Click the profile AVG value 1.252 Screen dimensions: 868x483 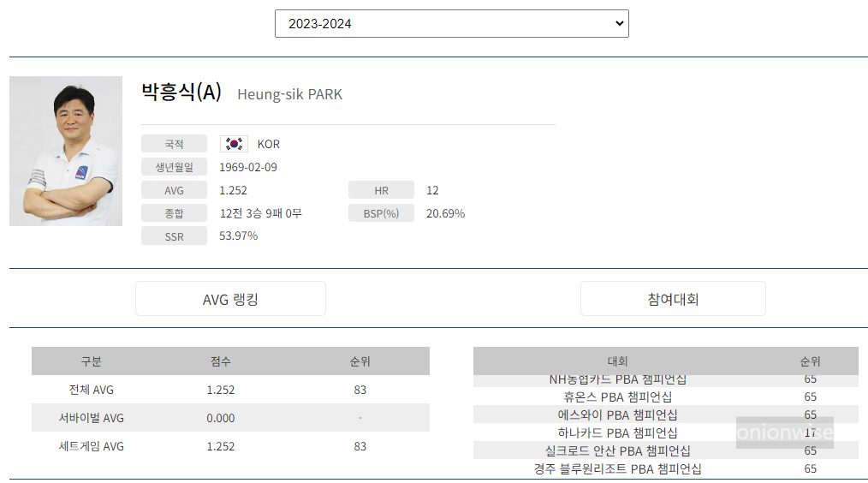[233, 190]
